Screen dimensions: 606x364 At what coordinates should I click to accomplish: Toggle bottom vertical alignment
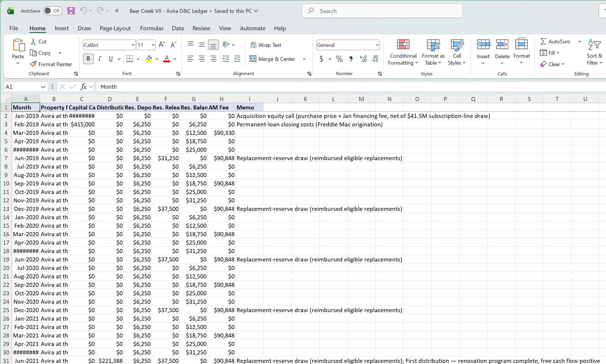tap(213, 45)
